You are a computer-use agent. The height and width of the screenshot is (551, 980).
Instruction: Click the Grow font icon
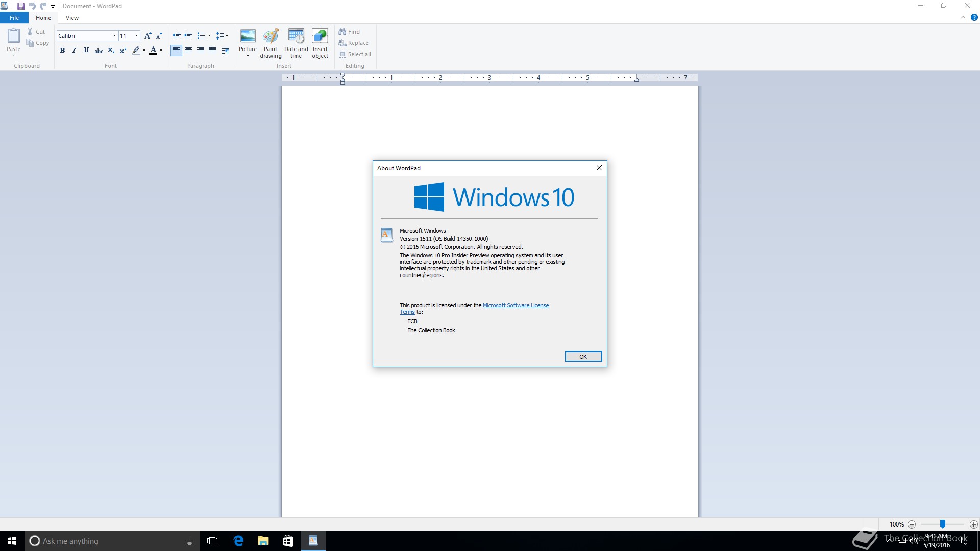[x=148, y=36]
